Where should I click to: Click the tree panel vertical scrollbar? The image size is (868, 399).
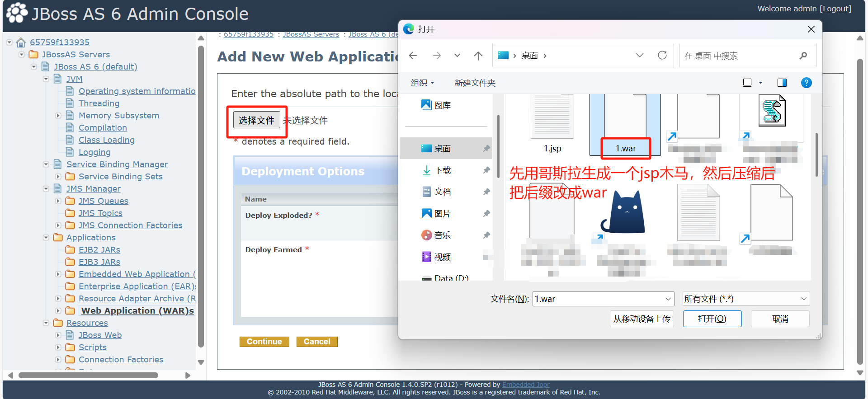pos(201,196)
